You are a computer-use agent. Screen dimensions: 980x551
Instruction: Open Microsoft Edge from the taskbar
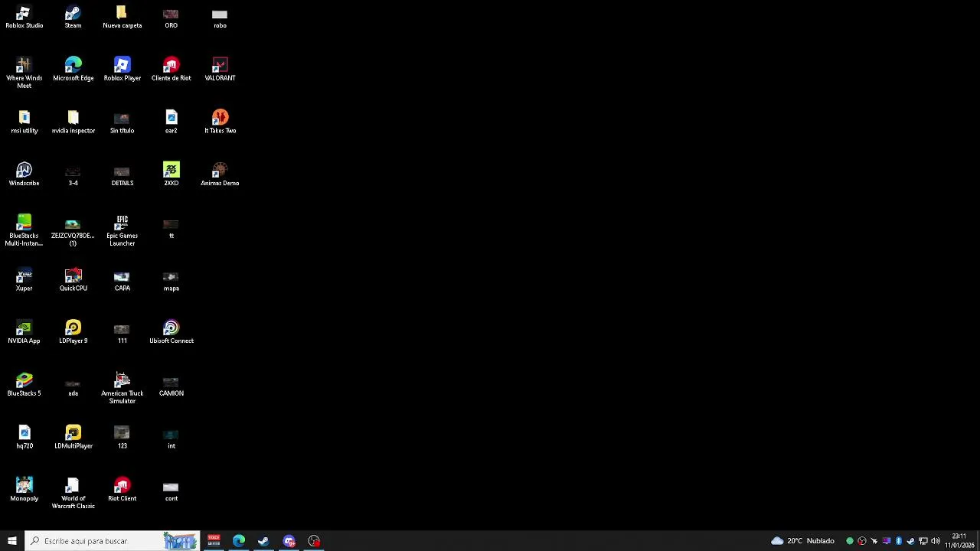[x=239, y=541]
